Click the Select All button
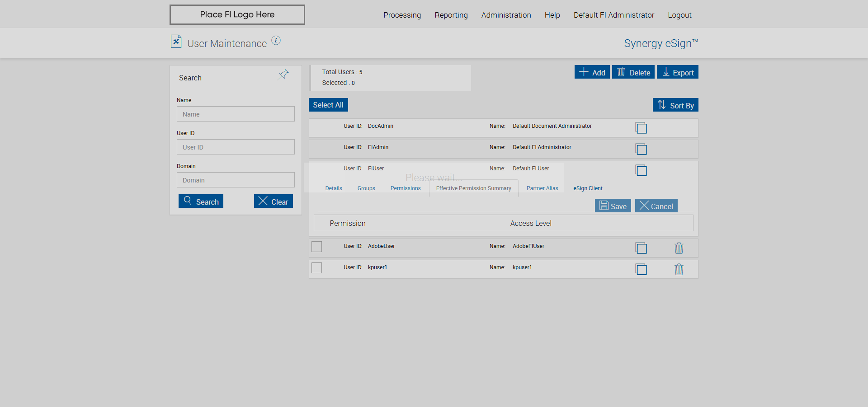Viewport: 868px width, 407px height. pyautogui.click(x=328, y=105)
